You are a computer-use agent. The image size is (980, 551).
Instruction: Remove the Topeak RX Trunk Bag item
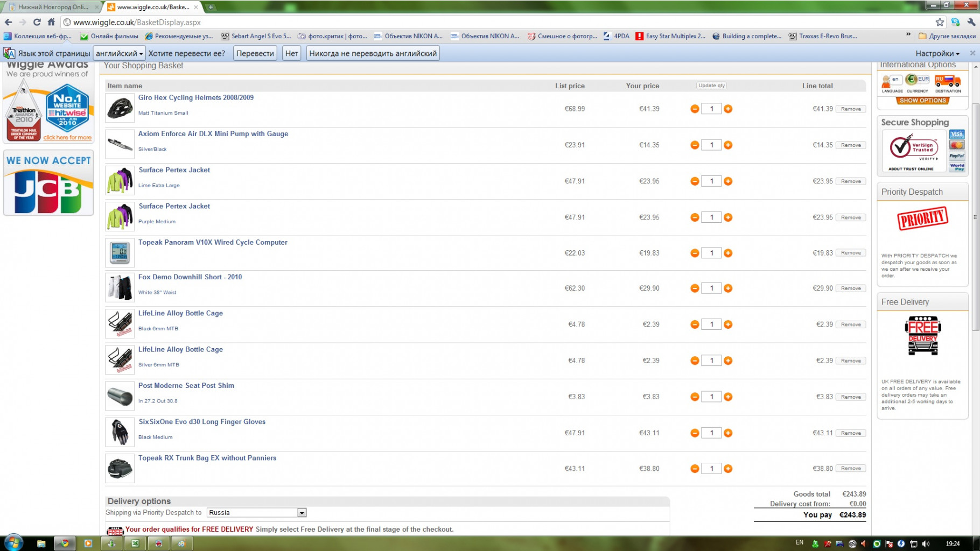[851, 468]
